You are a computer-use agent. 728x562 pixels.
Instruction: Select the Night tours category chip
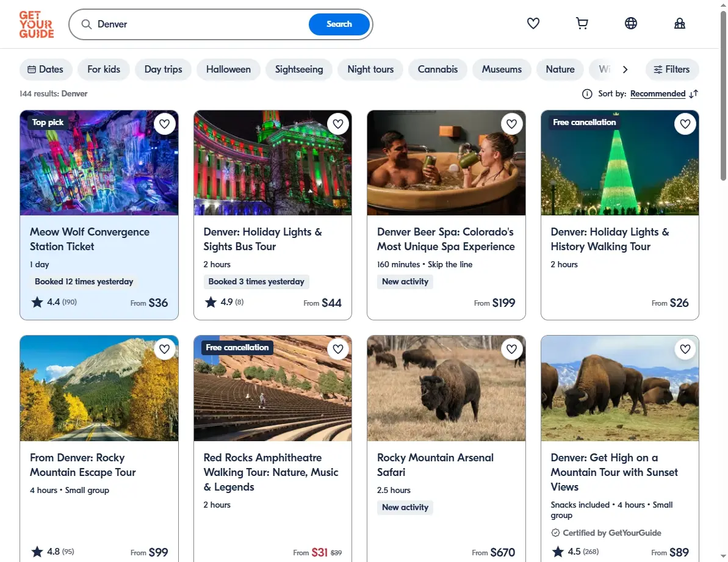pyautogui.click(x=370, y=69)
